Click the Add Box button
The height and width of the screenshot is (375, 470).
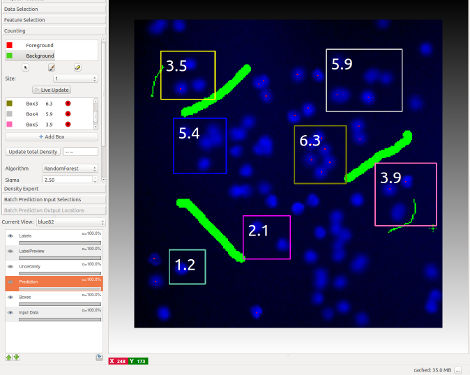click(52, 137)
